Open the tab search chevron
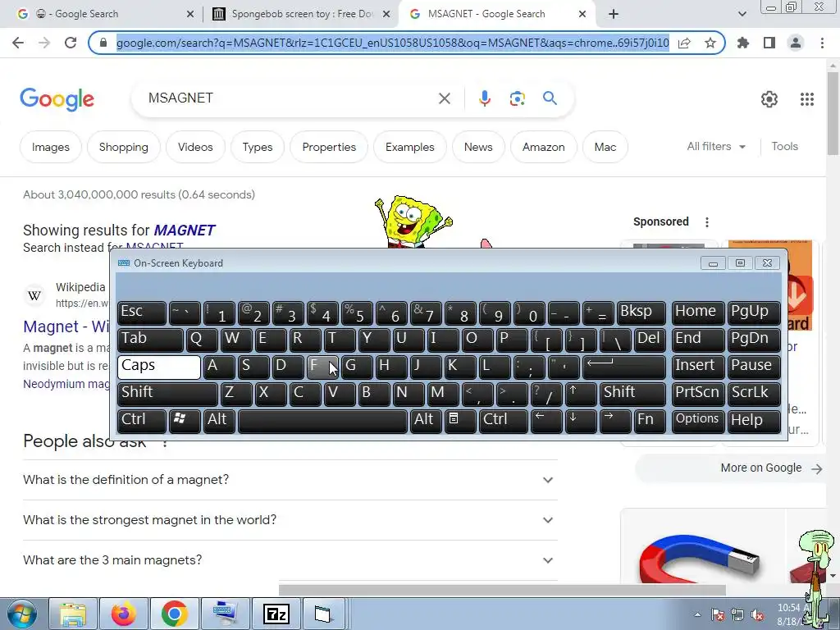Screen dimensions: 840x630 pyautogui.click(x=742, y=14)
